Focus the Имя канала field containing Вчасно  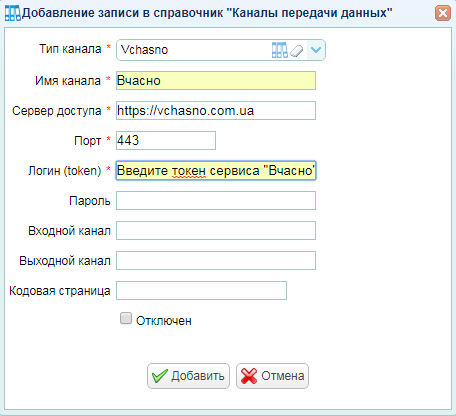216,80
